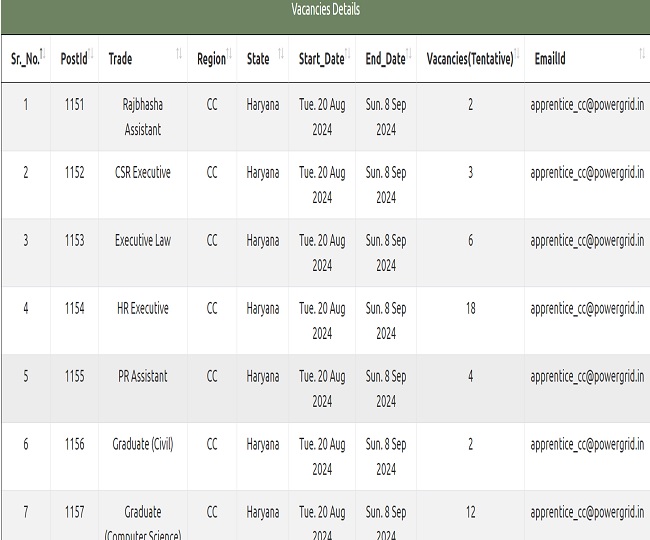Click sort arrows icon in Trade column
This screenshot has height=540, width=650.
179,54
